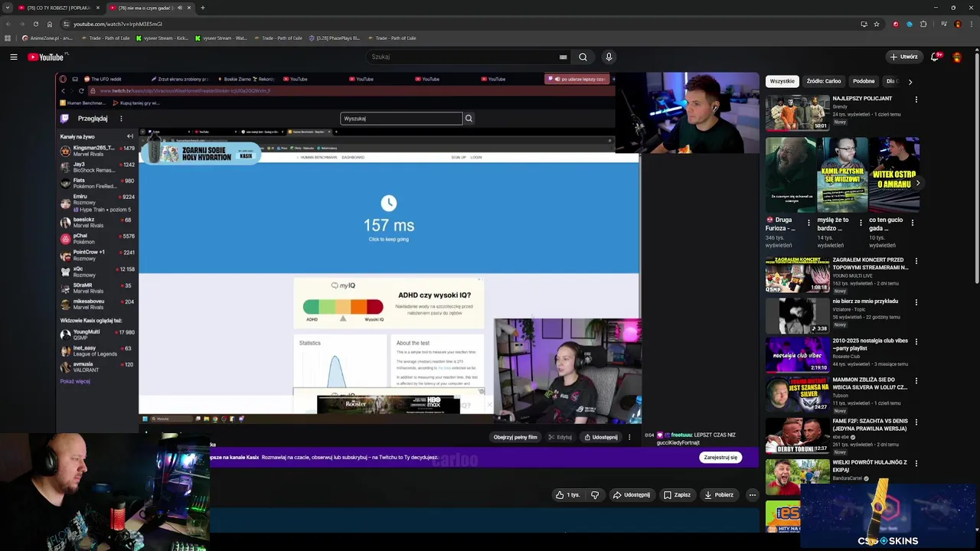Go to the YouTube home logo
Screen dimensions: 980x551
pos(47,57)
